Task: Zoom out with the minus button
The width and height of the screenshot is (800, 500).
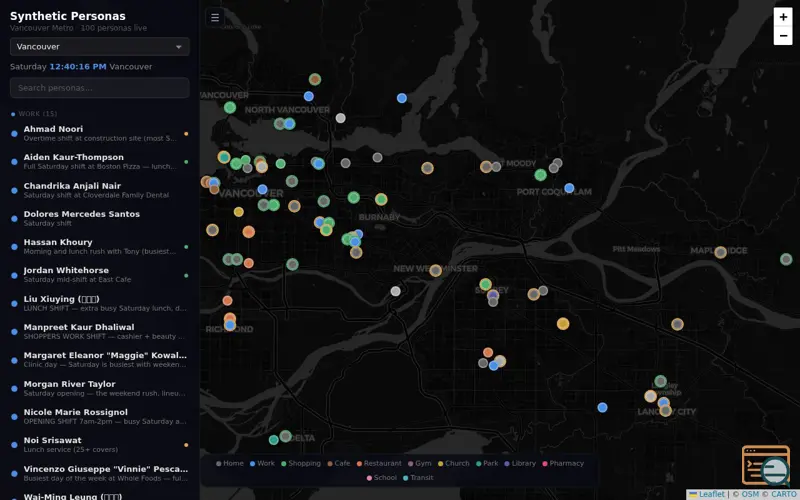Action: click(x=783, y=36)
